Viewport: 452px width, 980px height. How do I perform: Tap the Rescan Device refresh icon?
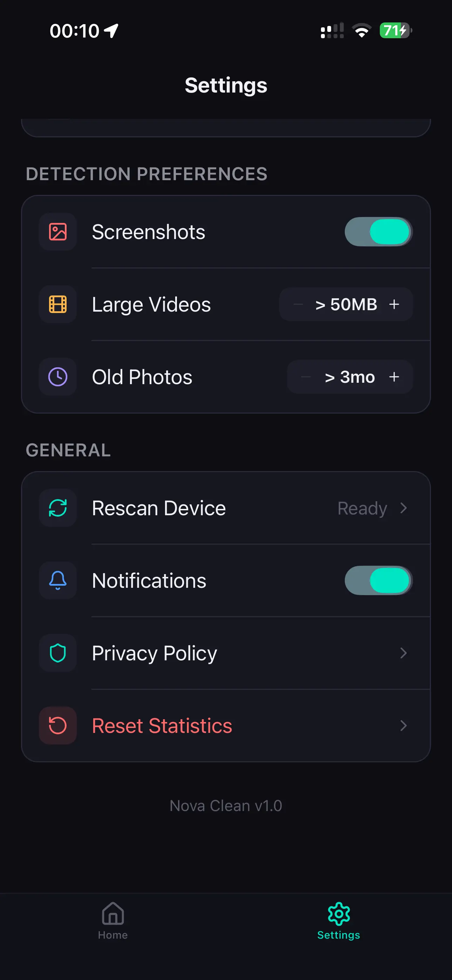(58, 508)
